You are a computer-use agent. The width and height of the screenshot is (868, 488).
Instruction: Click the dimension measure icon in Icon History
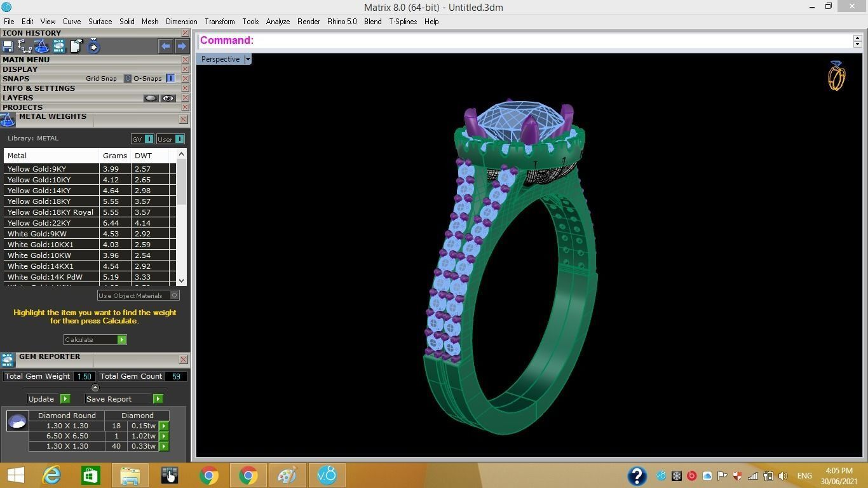pyautogui.click(x=25, y=46)
